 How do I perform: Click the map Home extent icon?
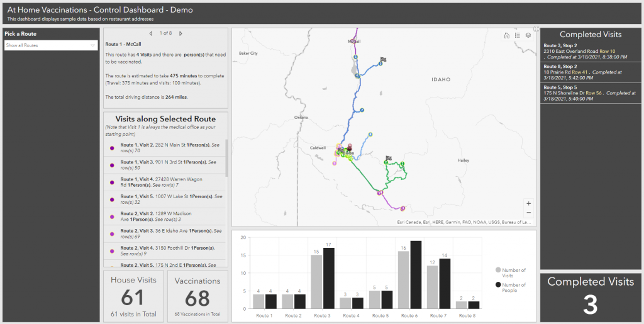(507, 35)
